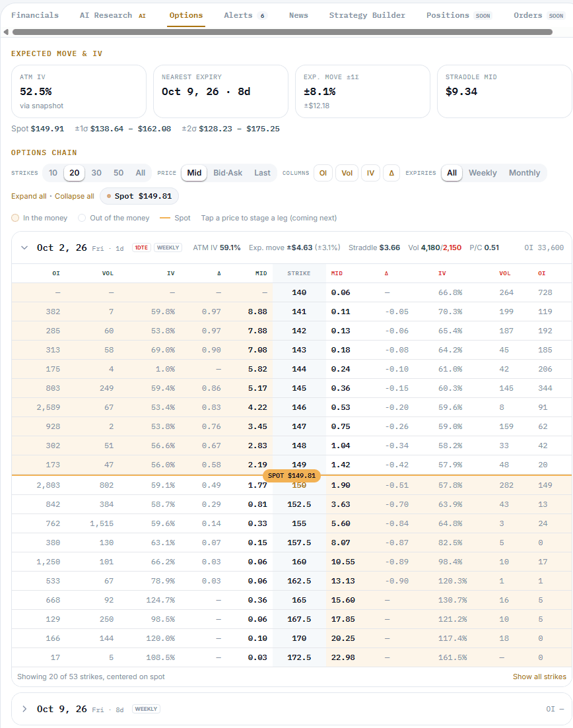Screen dimensions: 573x728
Task: Click the Expand all link
Action: point(29,196)
